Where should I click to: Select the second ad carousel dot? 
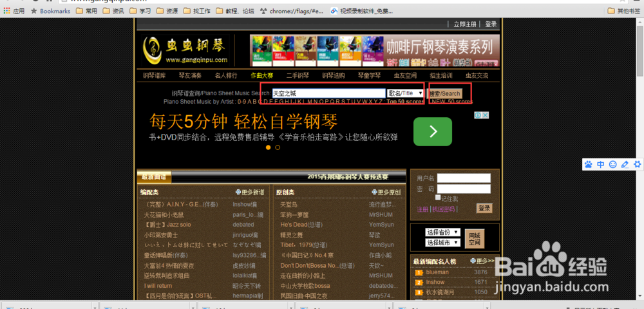tap(278, 147)
